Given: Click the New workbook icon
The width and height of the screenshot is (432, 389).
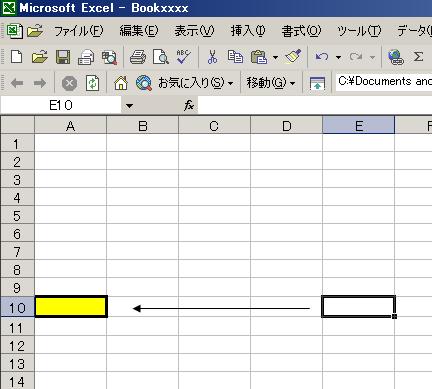Looking at the screenshot, I should 16,57.
